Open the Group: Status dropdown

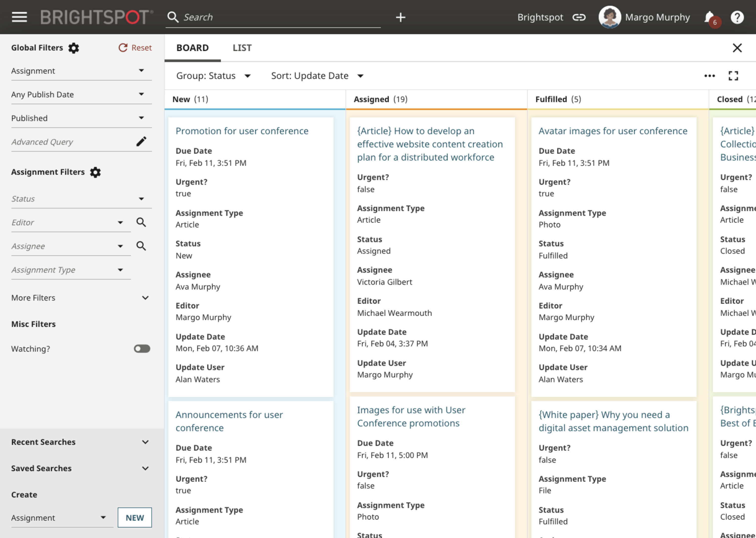pos(213,76)
